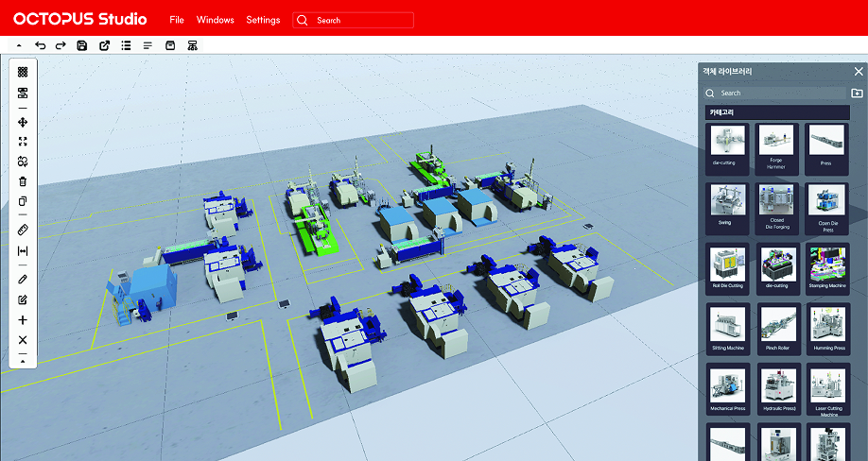Toggle the grid icon at top of left toolbar
868x461 pixels.
click(23, 72)
